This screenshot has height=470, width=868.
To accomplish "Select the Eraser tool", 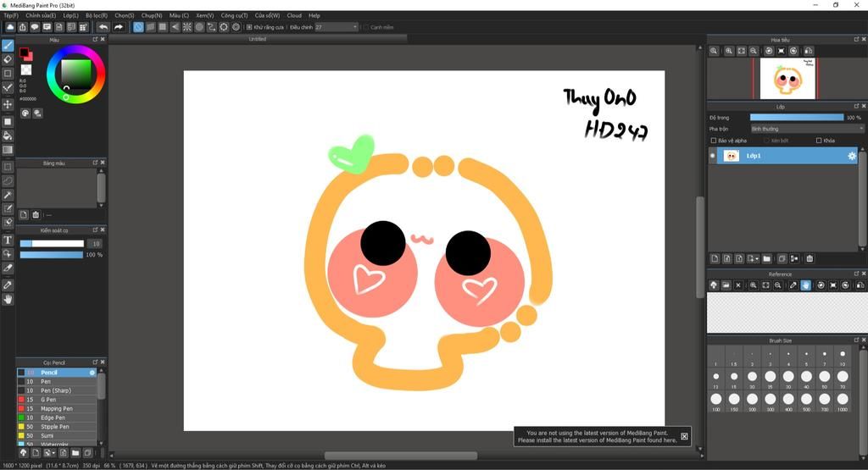I will pos(8,59).
